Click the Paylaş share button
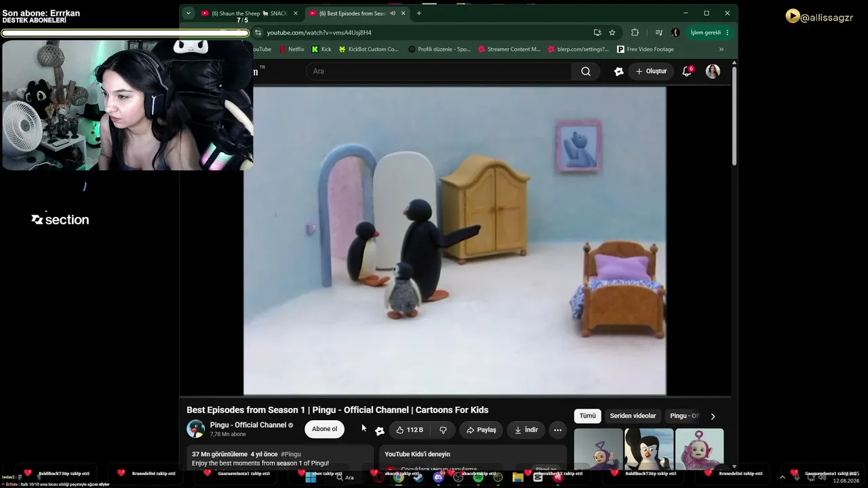The width and height of the screenshot is (868, 488). tap(481, 430)
